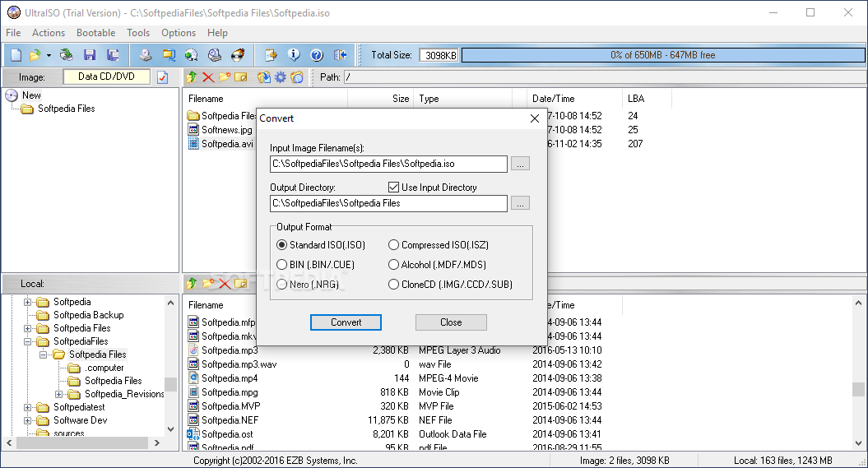Click the Burn CD/DVD Image flame icon
The height and width of the screenshot is (468, 868).
pyautogui.click(x=238, y=55)
